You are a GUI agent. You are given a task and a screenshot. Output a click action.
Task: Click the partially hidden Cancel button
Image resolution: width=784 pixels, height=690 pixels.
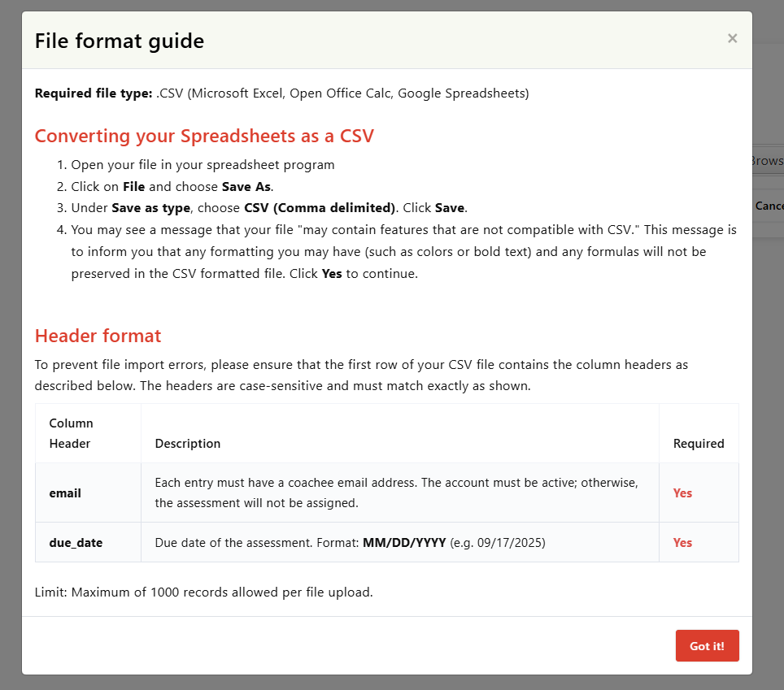pyautogui.click(x=769, y=206)
